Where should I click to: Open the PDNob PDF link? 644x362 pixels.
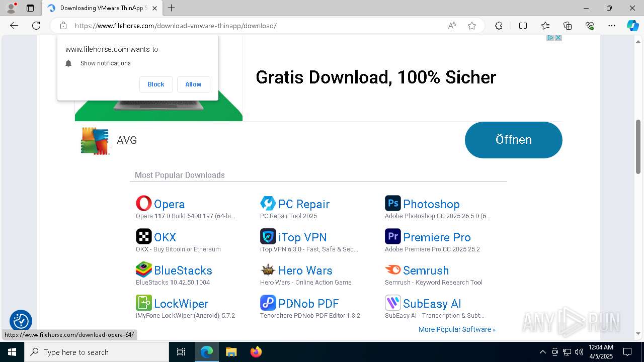point(308,304)
